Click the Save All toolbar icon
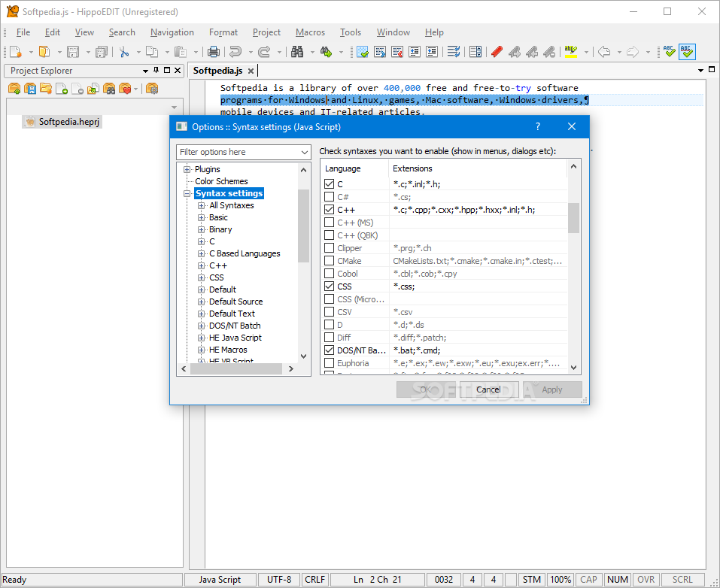Image resolution: width=720 pixels, height=588 pixels. click(102, 51)
